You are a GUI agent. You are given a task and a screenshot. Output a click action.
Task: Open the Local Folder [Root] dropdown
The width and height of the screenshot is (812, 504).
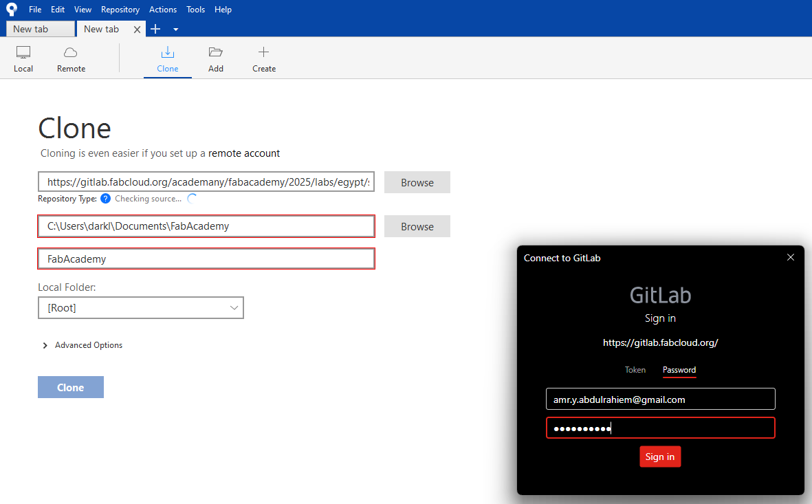pos(141,307)
